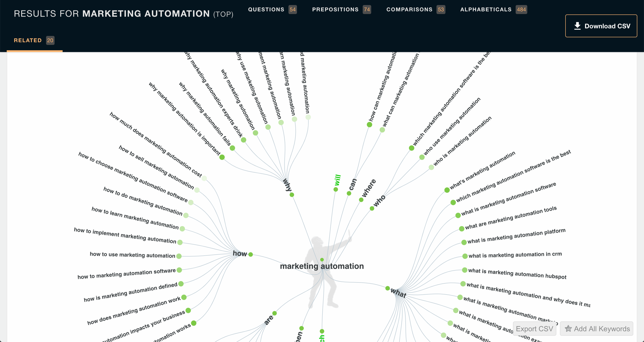Click the 'who' branch label
The image size is (644, 342).
379,201
